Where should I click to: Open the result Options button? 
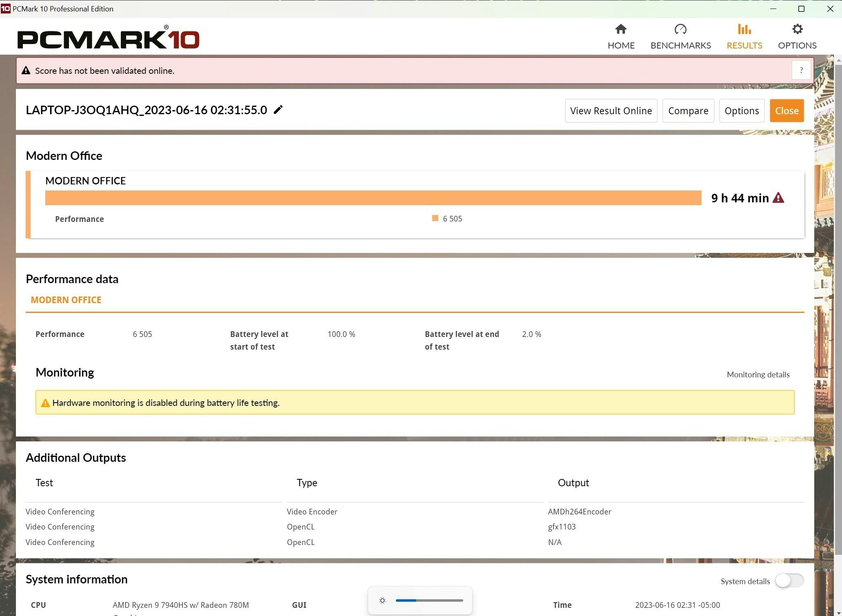click(x=742, y=111)
